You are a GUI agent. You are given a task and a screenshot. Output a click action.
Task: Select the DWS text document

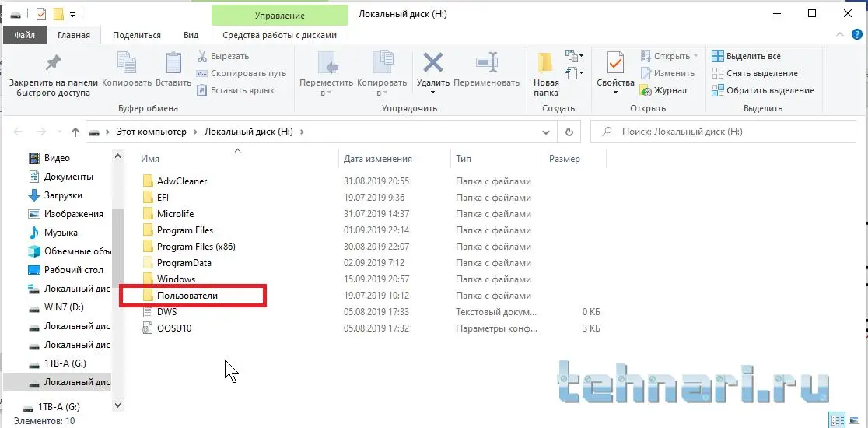click(166, 312)
